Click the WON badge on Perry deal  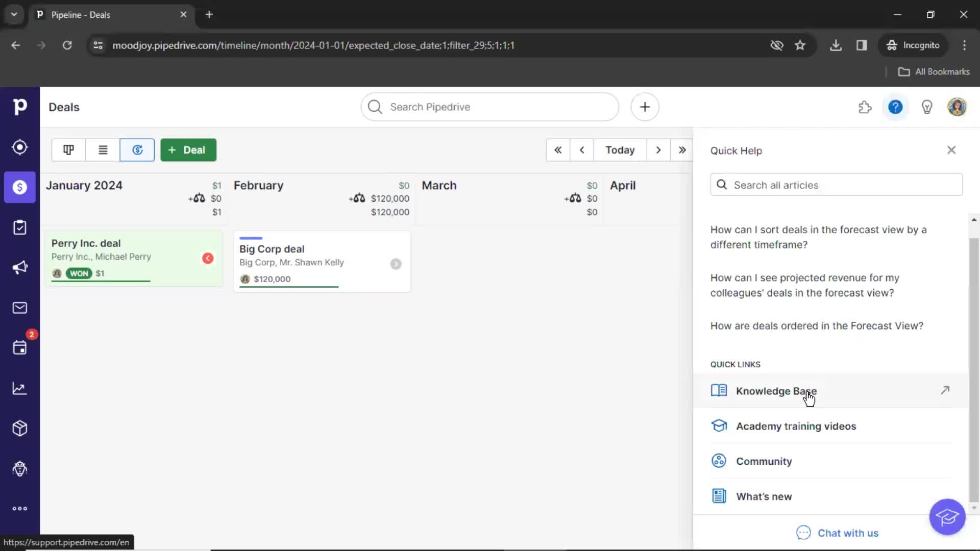click(x=79, y=273)
